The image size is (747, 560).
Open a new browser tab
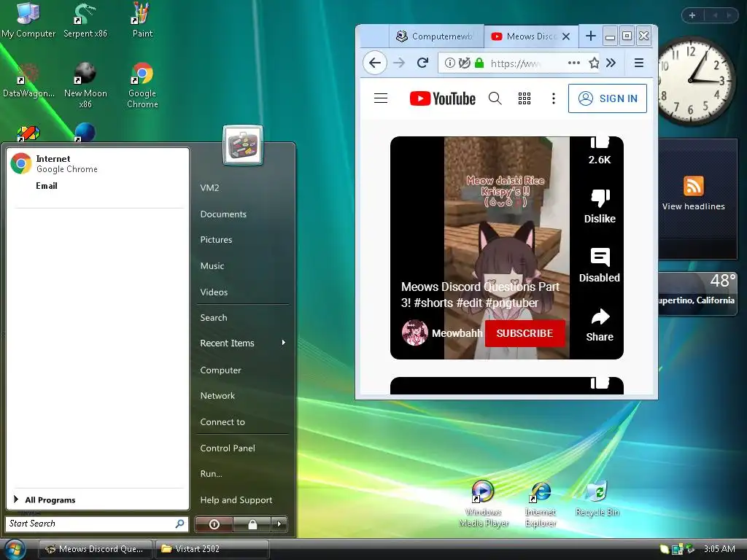590,36
